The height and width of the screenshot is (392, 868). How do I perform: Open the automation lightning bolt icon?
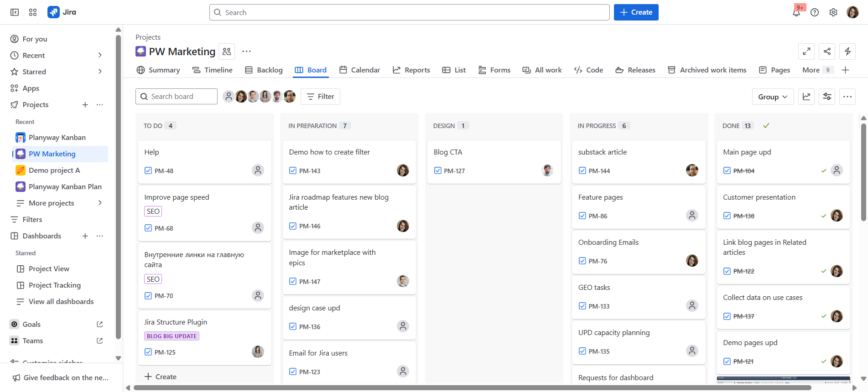(847, 52)
